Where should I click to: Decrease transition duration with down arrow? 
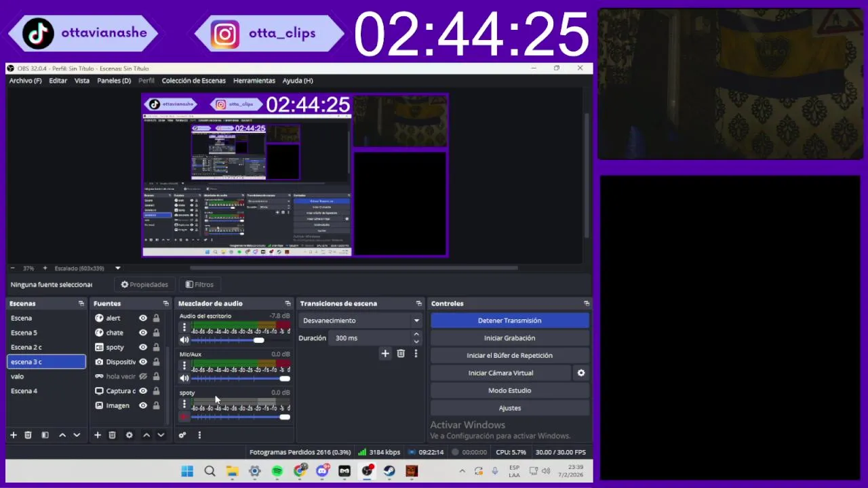[416, 341]
